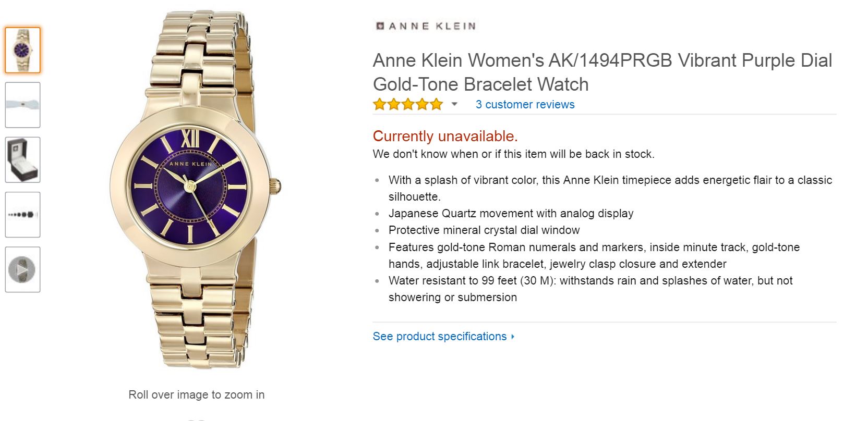Click the arrow after See product specifications
The width and height of the screenshot is (868, 421).
click(513, 337)
